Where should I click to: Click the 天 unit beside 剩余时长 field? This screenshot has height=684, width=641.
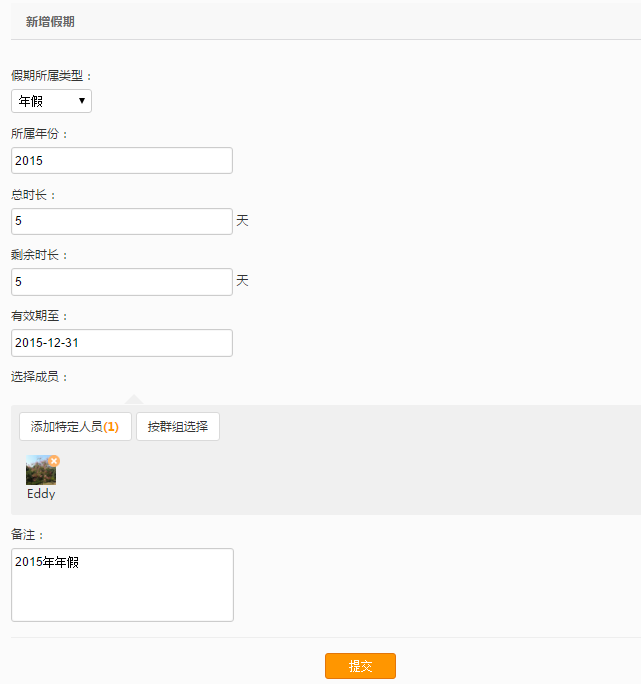pos(242,280)
